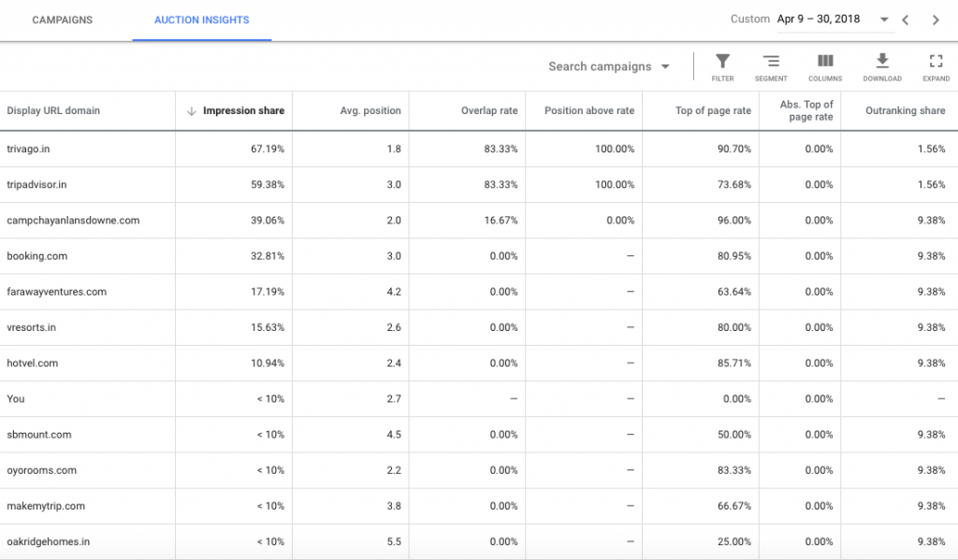Image resolution: width=958 pixels, height=560 pixels.
Task: Click the 1.8 average position value
Action: click(394, 149)
